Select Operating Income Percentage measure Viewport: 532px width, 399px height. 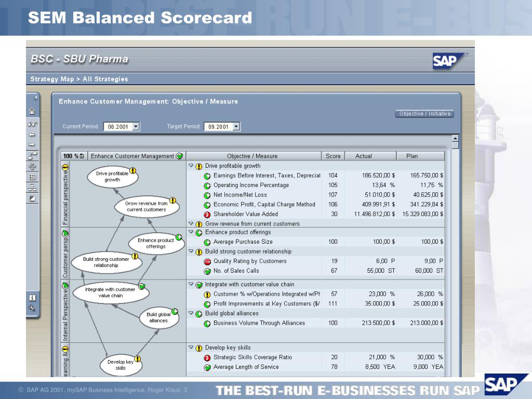(251, 185)
